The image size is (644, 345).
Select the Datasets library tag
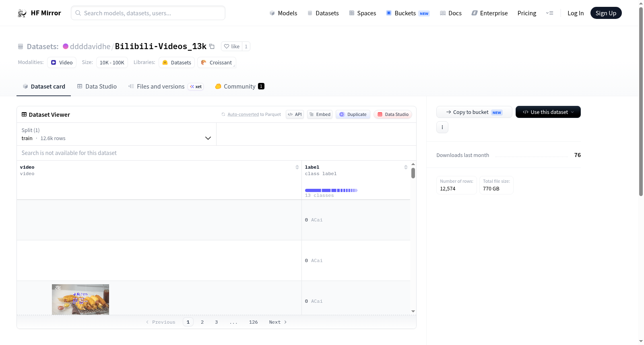177,62
